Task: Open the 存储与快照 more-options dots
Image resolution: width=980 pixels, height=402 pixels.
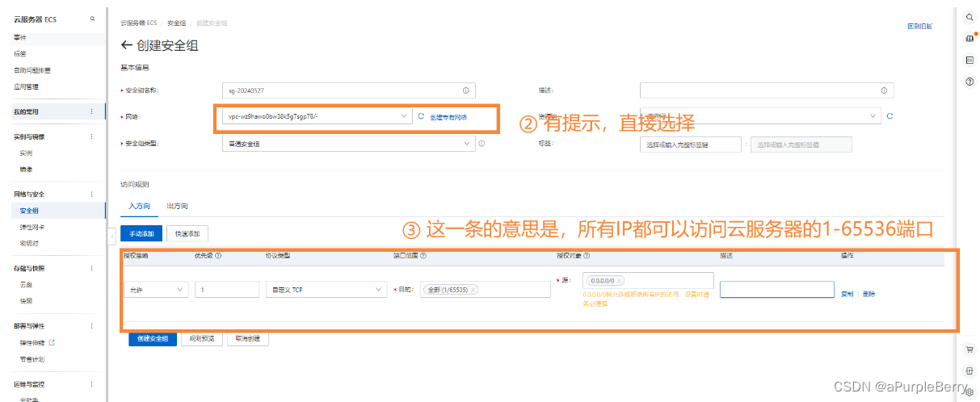Action: click(x=91, y=268)
